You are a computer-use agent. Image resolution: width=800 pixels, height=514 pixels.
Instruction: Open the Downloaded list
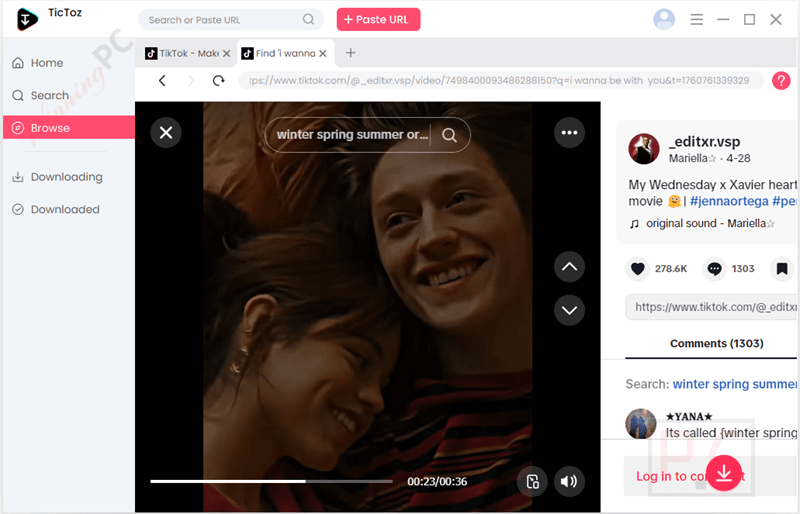(69, 209)
